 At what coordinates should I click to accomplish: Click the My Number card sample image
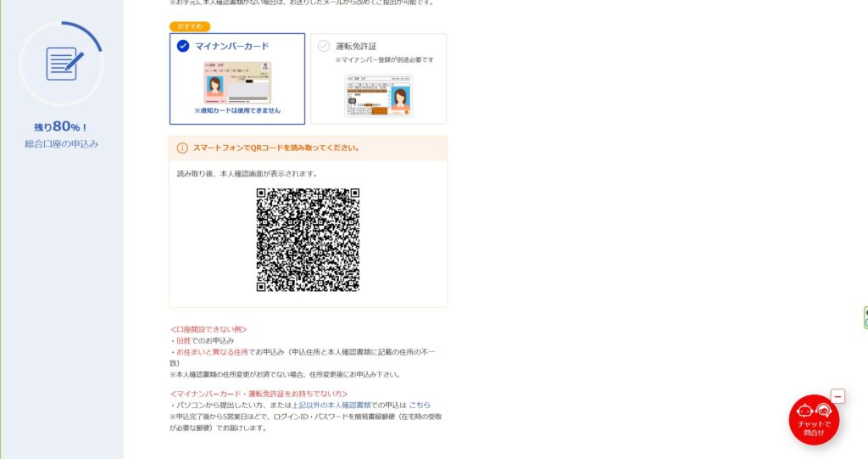tap(237, 82)
